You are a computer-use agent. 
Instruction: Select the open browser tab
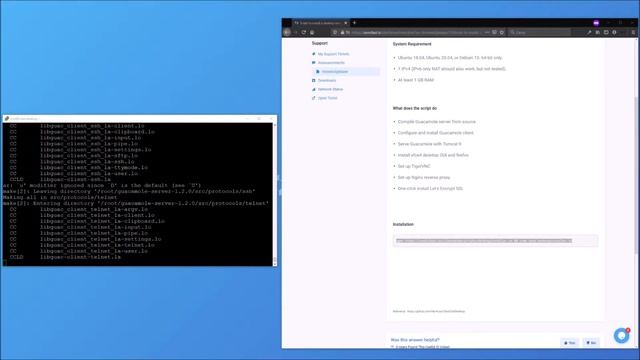pyautogui.click(x=320, y=23)
